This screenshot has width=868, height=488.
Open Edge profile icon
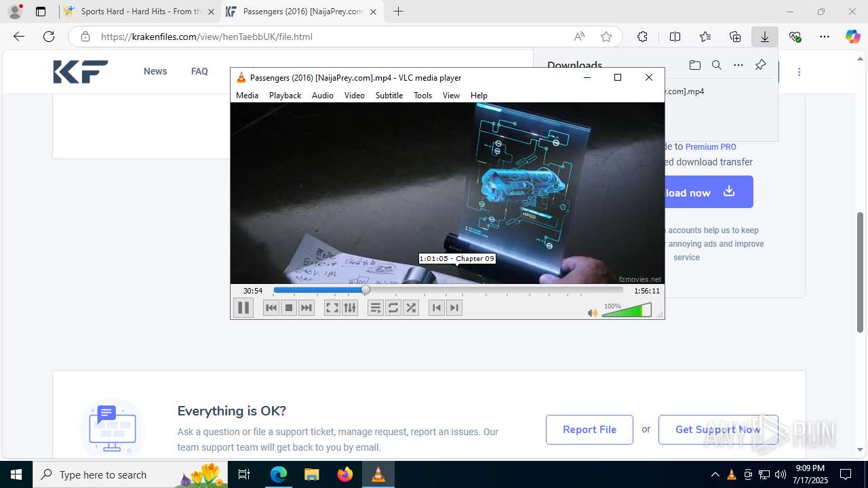14,12
